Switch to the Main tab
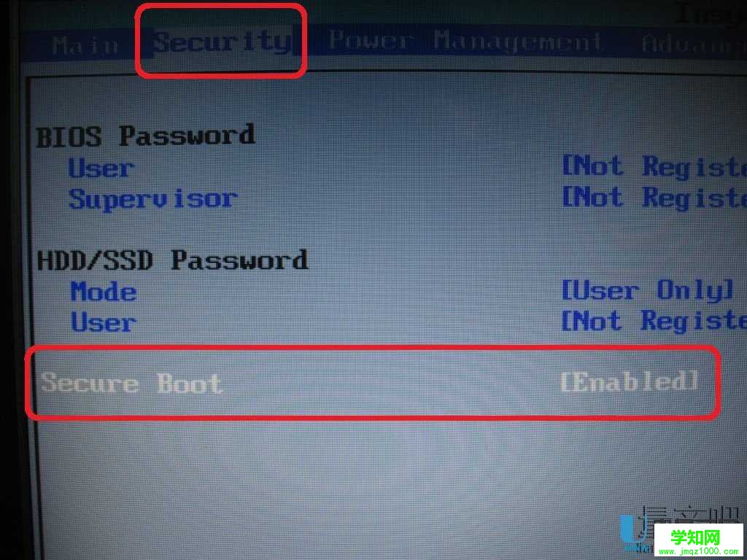747x560 pixels. (86, 45)
